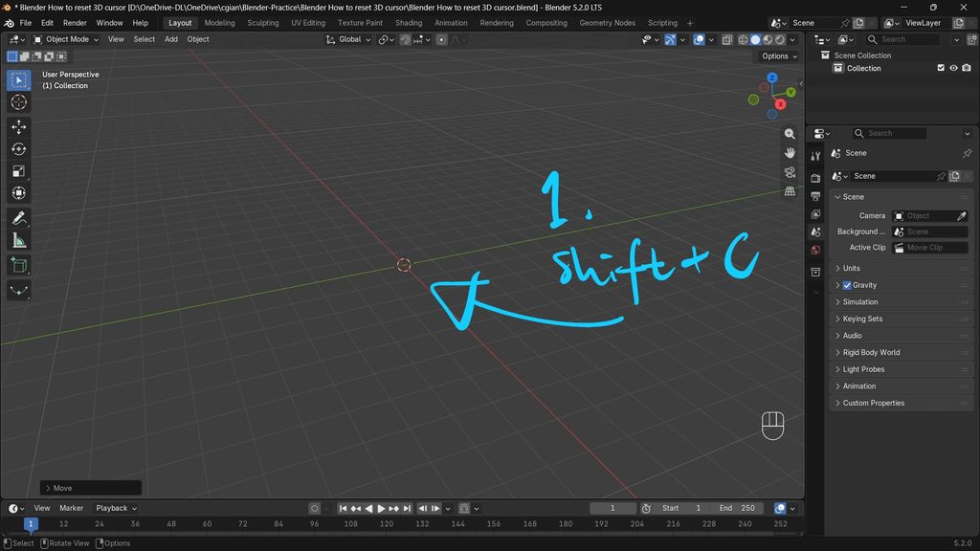The height and width of the screenshot is (551, 980).
Task: Switch to the Modeling workspace tab
Action: [x=219, y=23]
